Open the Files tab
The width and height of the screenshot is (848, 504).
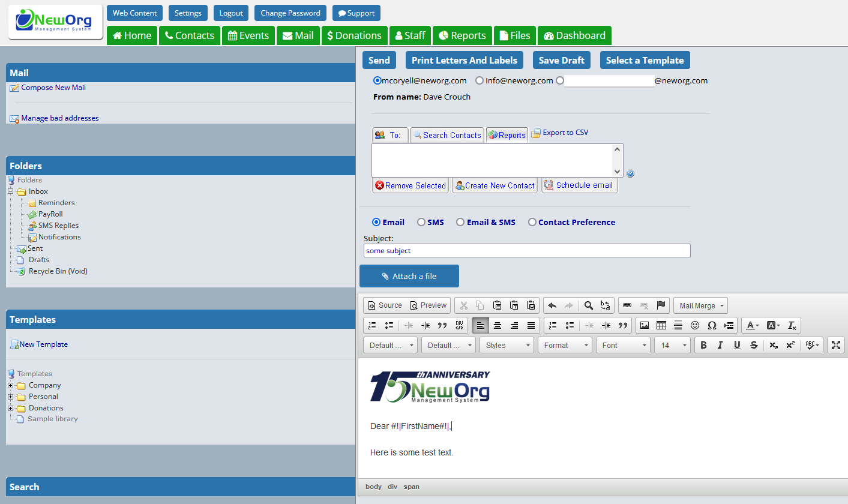point(515,35)
